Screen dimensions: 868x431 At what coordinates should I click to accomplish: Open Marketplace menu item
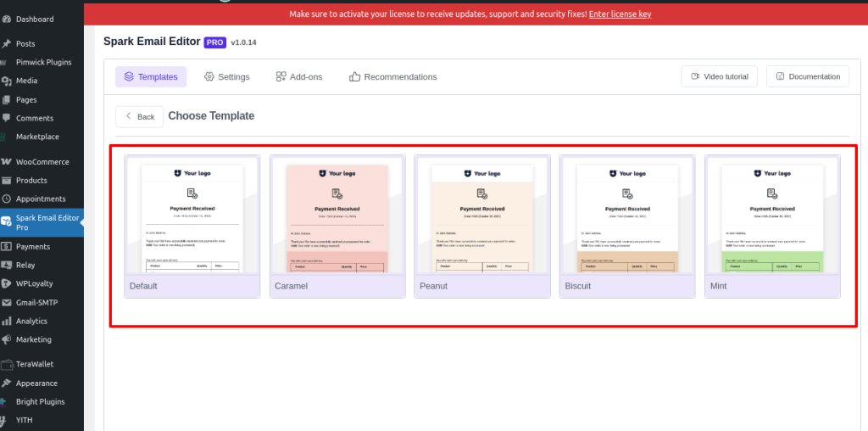click(42, 137)
